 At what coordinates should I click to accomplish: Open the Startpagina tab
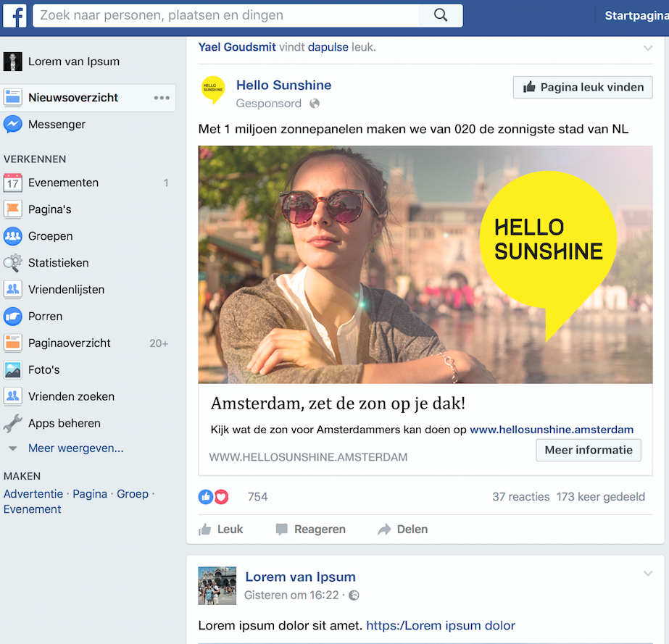[636, 16]
